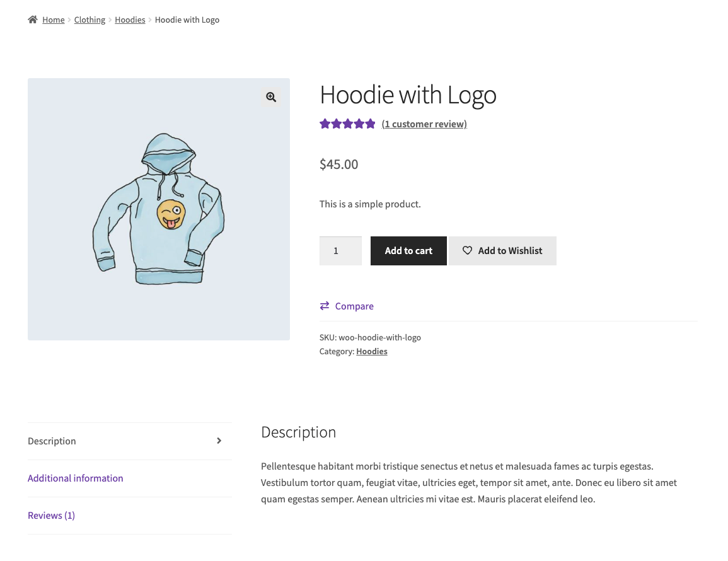728x561 pixels.
Task: Go to Clothing breadcrumb link
Action: (x=90, y=20)
